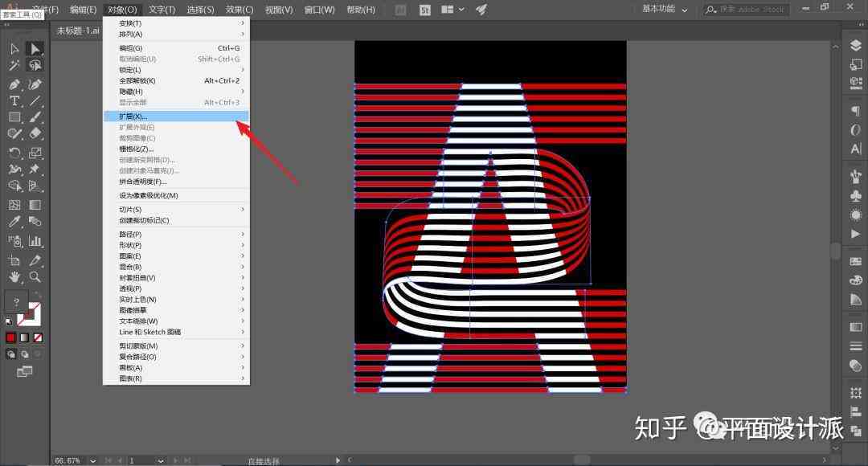The width and height of the screenshot is (868, 466).
Task: Select the Pen tool
Action: tap(14, 84)
